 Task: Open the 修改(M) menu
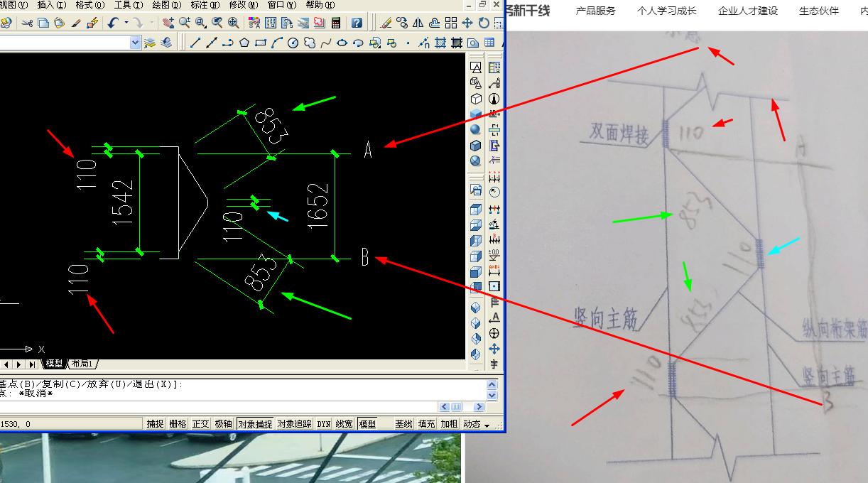coord(243,5)
